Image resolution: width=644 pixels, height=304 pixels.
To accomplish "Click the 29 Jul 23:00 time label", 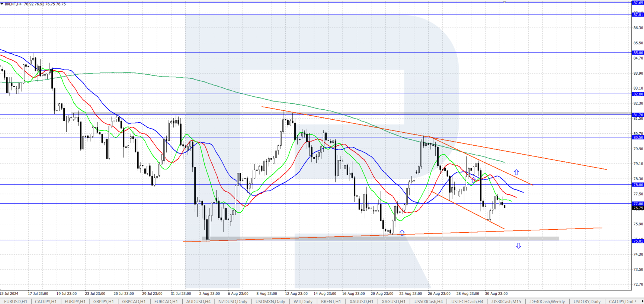I will [x=152, y=294].
